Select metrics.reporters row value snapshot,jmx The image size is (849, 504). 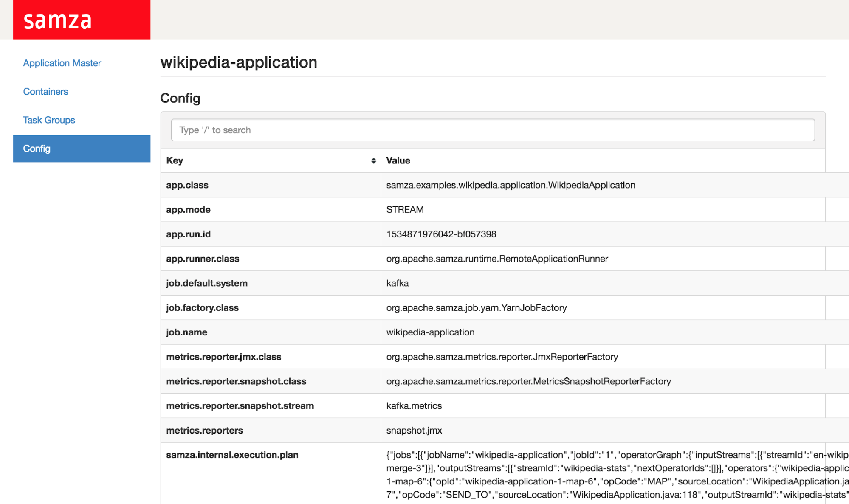pos(414,431)
